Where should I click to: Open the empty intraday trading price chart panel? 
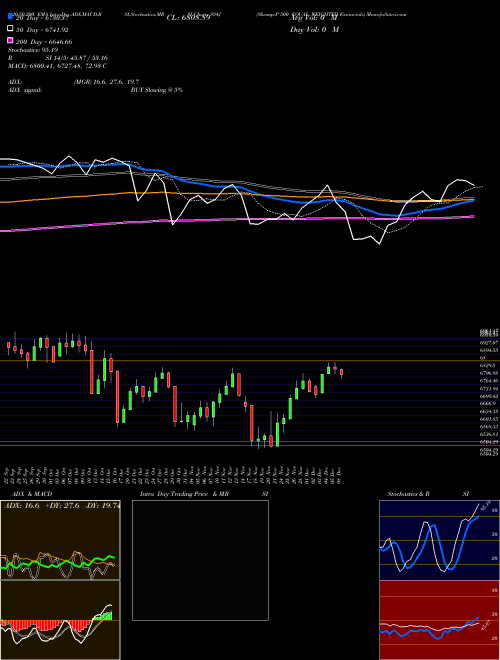pyautogui.click(x=200, y=560)
